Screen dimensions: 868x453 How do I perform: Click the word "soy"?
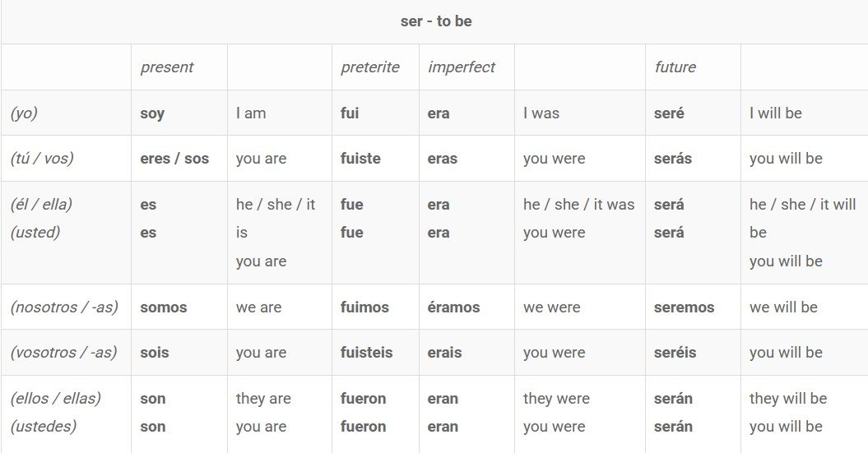coord(152,113)
